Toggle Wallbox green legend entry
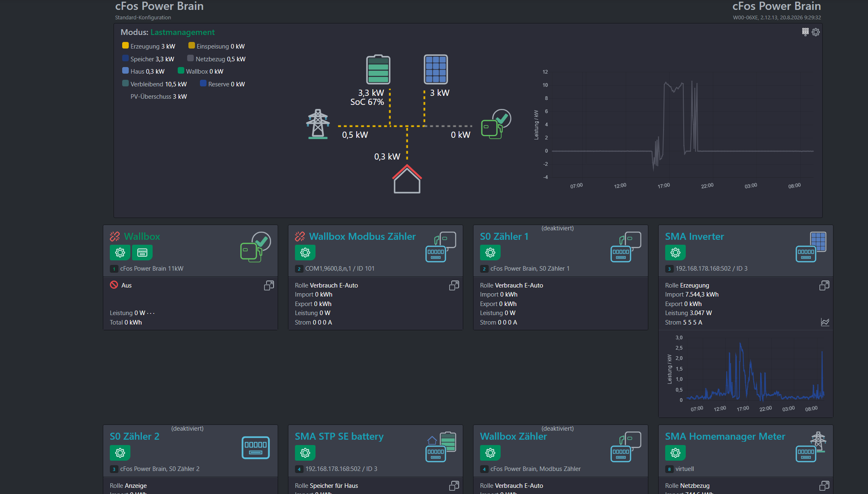 [x=201, y=71]
